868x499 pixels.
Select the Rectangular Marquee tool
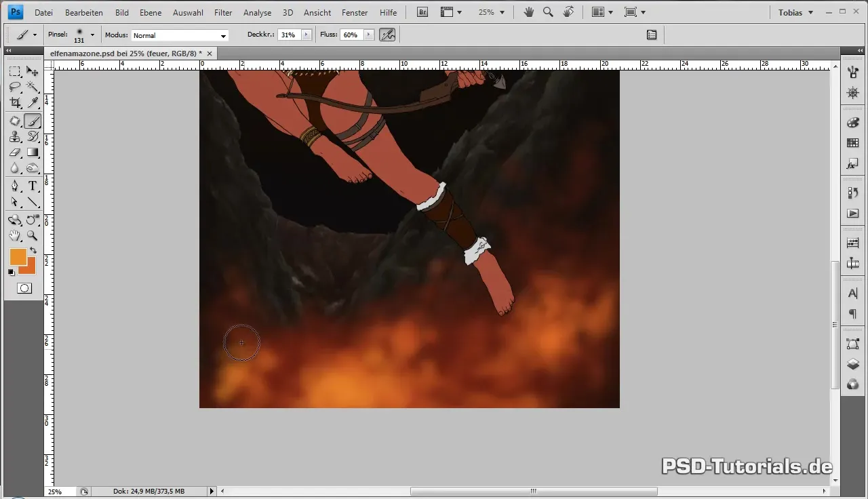coord(15,71)
